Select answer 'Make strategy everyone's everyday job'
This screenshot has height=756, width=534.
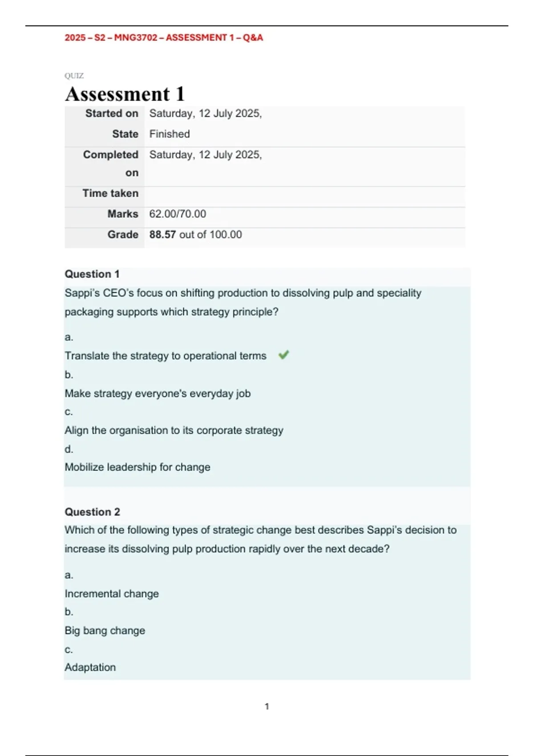(x=158, y=394)
